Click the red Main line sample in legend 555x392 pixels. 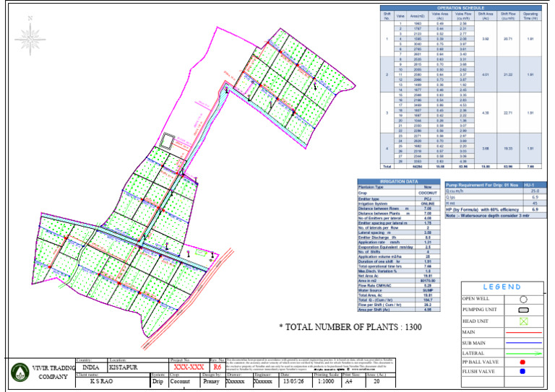coord(524,332)
